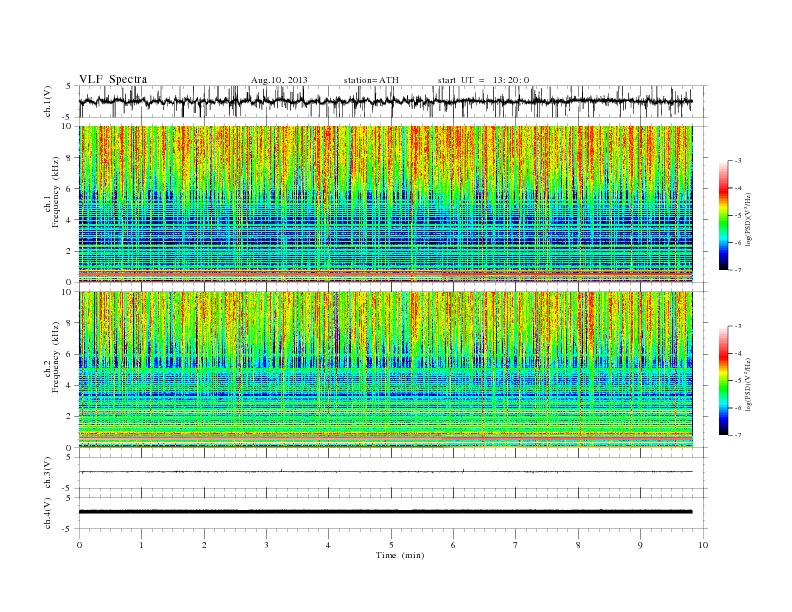Click the thick ch.4 voltage trace
792x612 pixels.
[385, 512]
